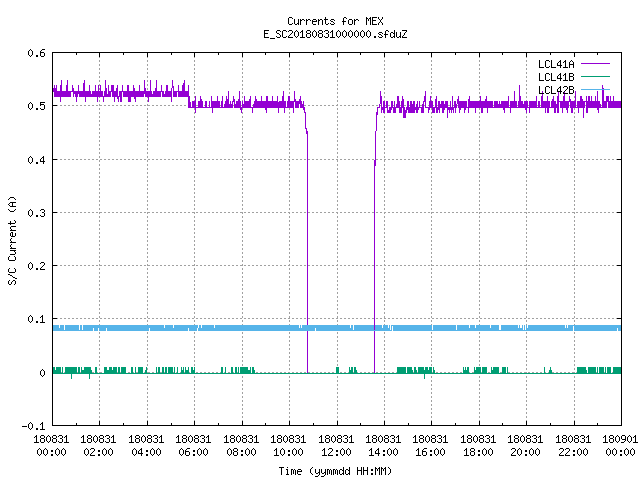Click the 0.3 y-axis tick value
Image resolution: width=640 pixels, height=480 pixels.
36,213
